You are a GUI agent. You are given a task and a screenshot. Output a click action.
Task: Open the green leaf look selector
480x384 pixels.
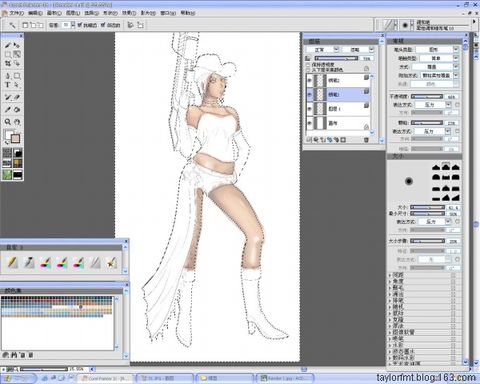[7, 174]
